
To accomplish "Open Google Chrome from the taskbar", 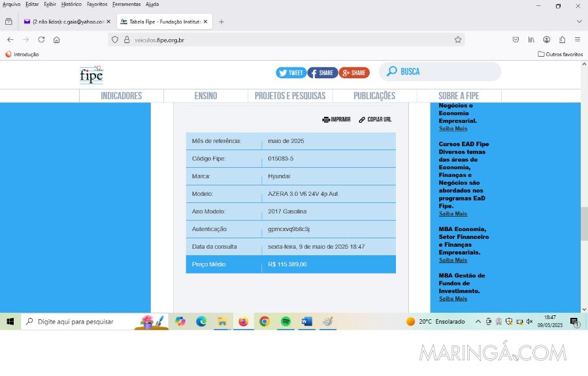I will pos(265,321).
